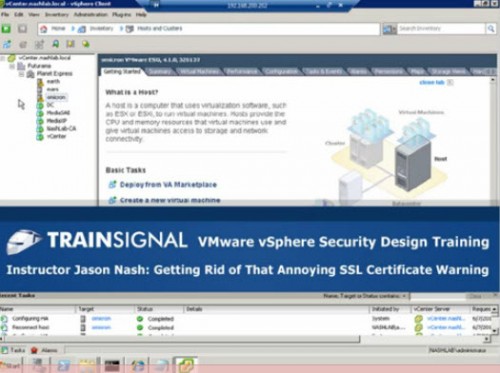Image resolution: width=500 pixels, height=373 pixels.
Task: Switch to the Performance tab
Action: (x=242, y=71)
